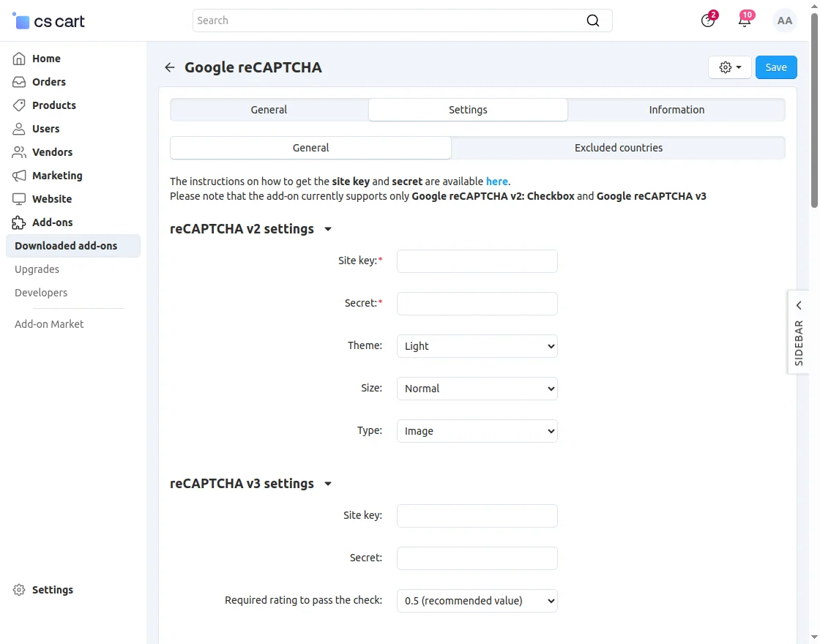Click the search magnifier icon

(x=593, y=20)
